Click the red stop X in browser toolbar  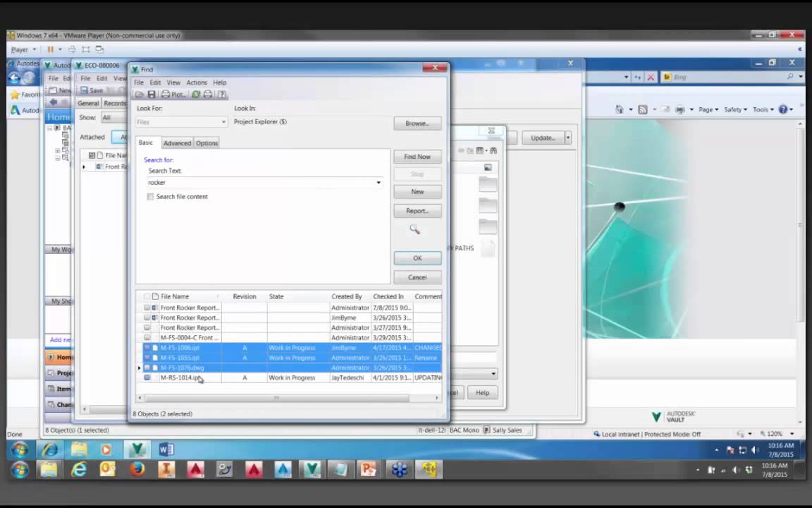pyautogui.click(x=651, y=77)
